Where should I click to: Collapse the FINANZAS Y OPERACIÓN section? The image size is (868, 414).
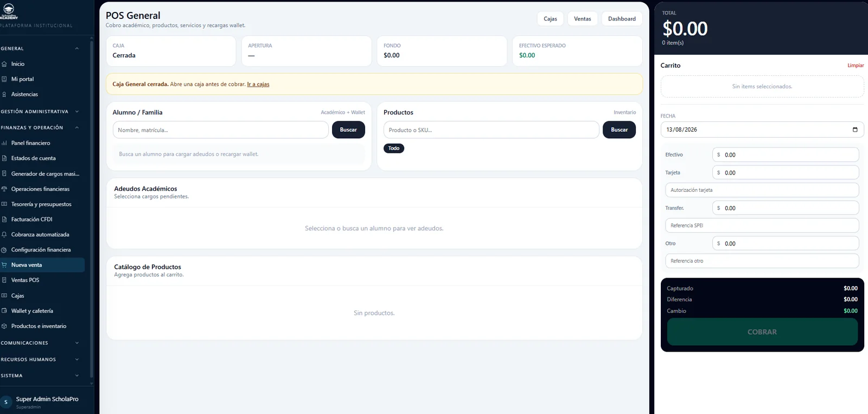(x=77, y=128)
